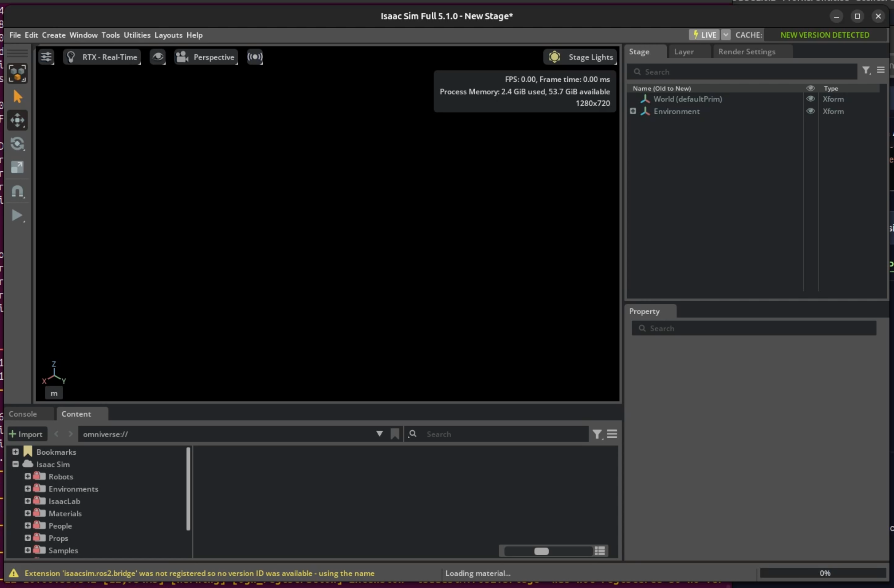Select the Scale tool
Screen dimensions: 894x588
tap(18, 167)
